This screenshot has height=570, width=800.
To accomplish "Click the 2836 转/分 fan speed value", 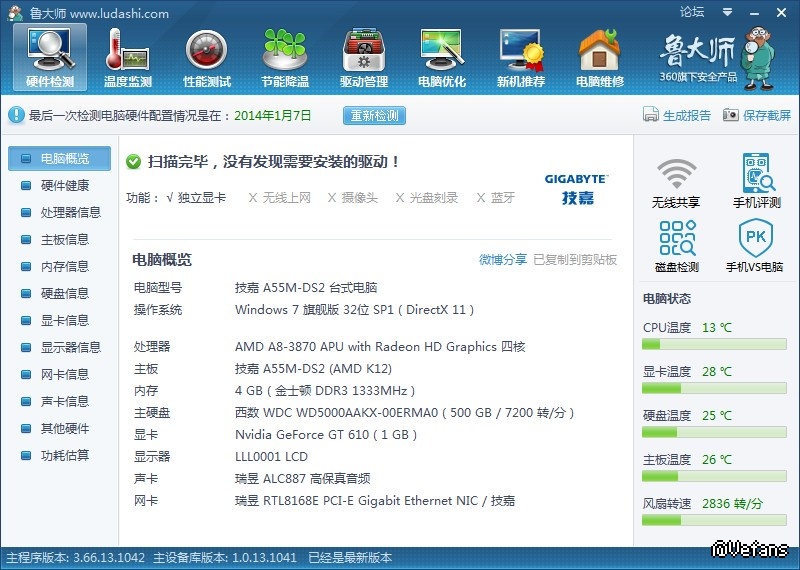I will [x=732, y=504].
